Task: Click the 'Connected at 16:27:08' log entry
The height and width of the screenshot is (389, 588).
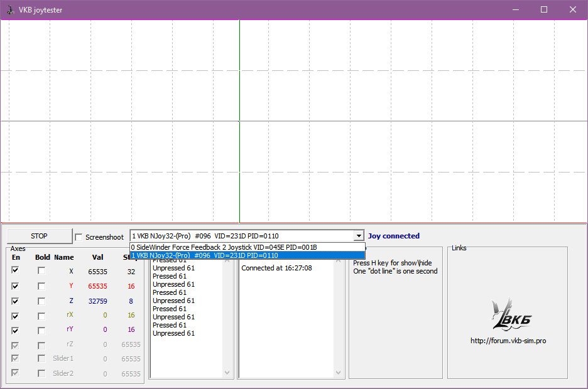Action: click(x=276, y=268)
